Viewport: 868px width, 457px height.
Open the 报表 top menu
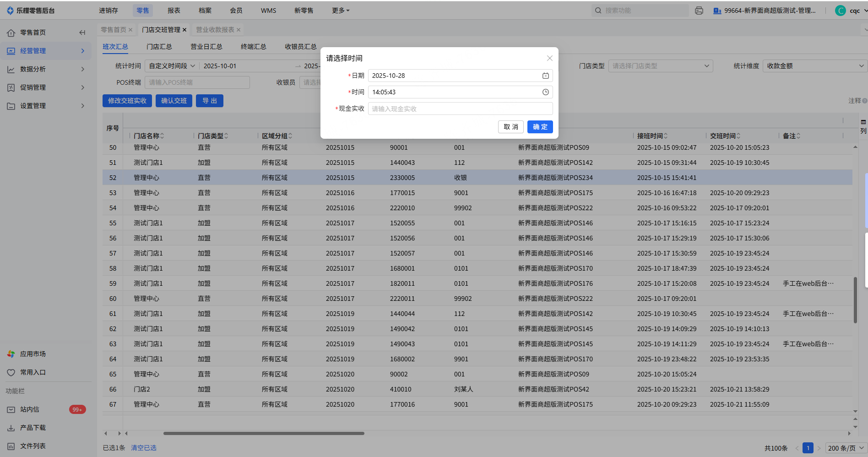pyautogui.click(x=174, y=11)
